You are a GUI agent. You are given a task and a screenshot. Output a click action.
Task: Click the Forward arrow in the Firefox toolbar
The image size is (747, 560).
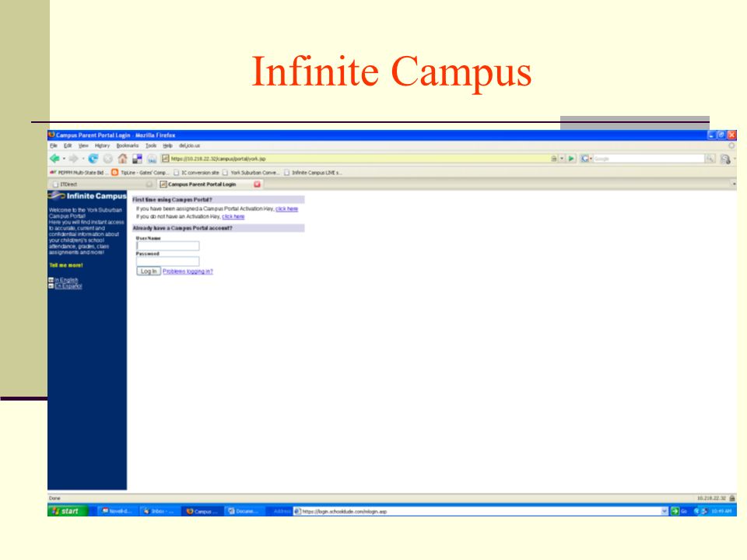point(73,159)
